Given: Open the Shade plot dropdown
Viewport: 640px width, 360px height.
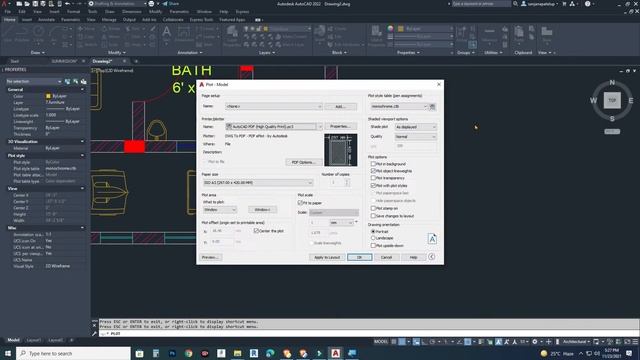Looking at the screenshot, I should tap(416, 127).
